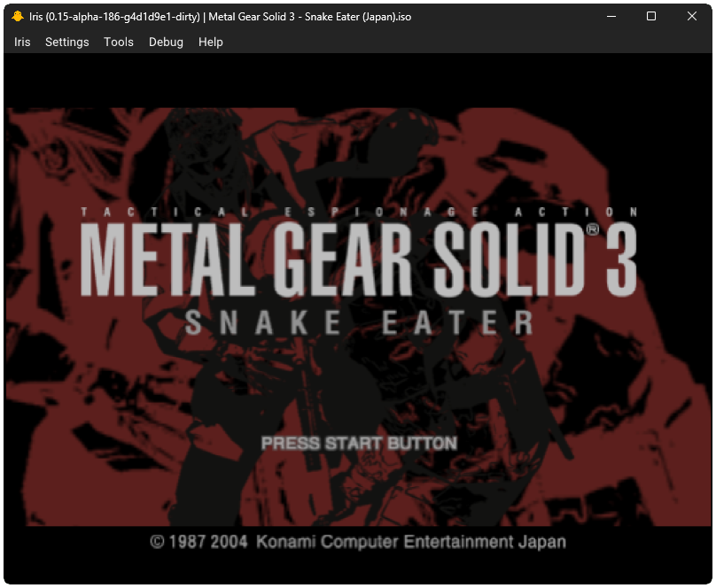
Task: Expand the Debug menu
Action: pos(166,42)
